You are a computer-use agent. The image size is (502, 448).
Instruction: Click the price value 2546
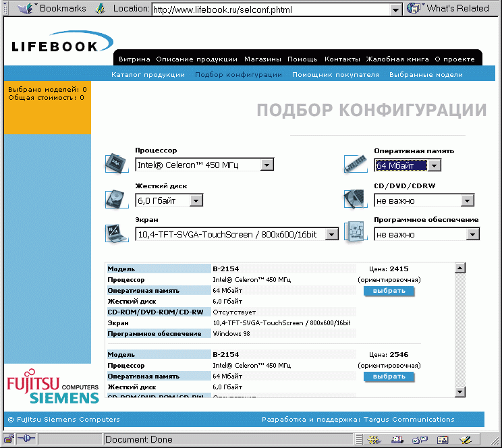399,354
